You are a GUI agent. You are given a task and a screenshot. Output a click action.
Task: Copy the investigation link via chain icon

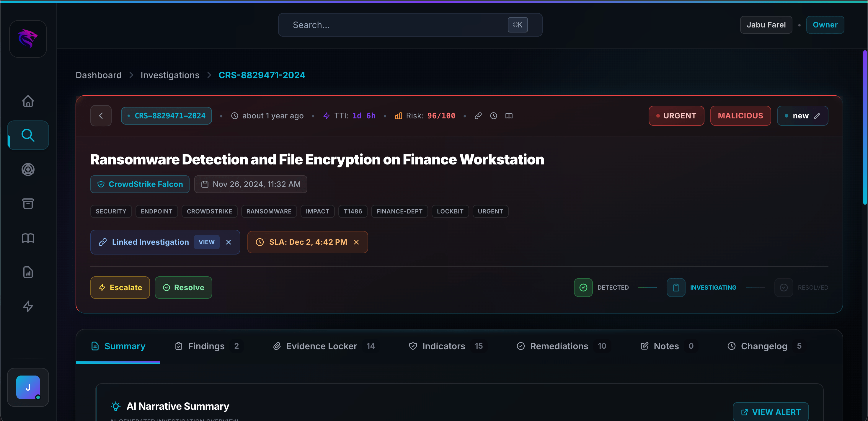coord(478,116)
